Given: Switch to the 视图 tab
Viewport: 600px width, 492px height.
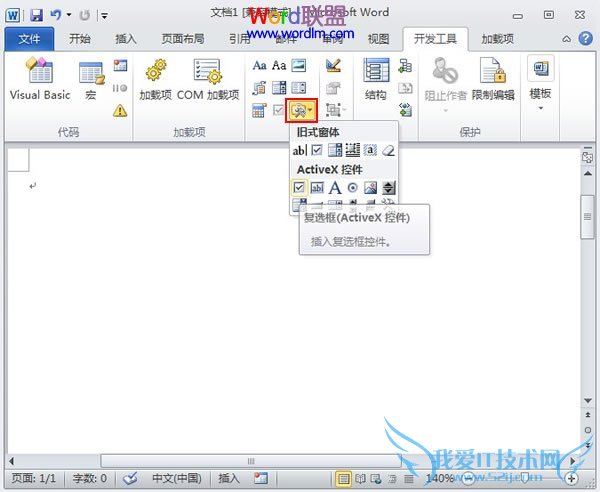Looking at the screenshot, I should [378, 39].
